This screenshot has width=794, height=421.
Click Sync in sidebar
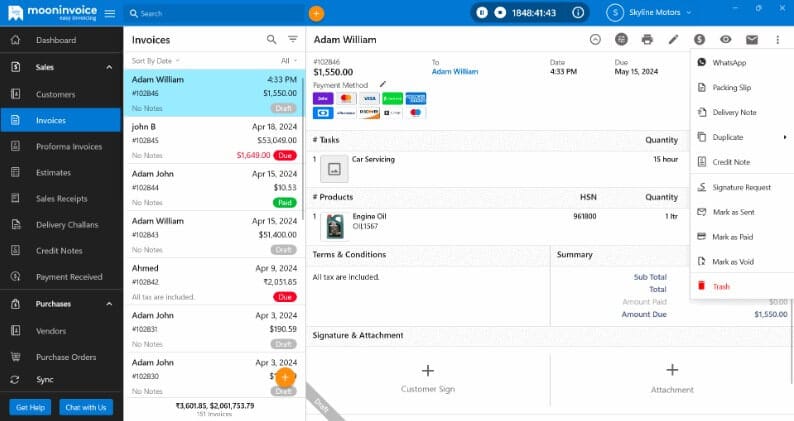pos(61,379)
